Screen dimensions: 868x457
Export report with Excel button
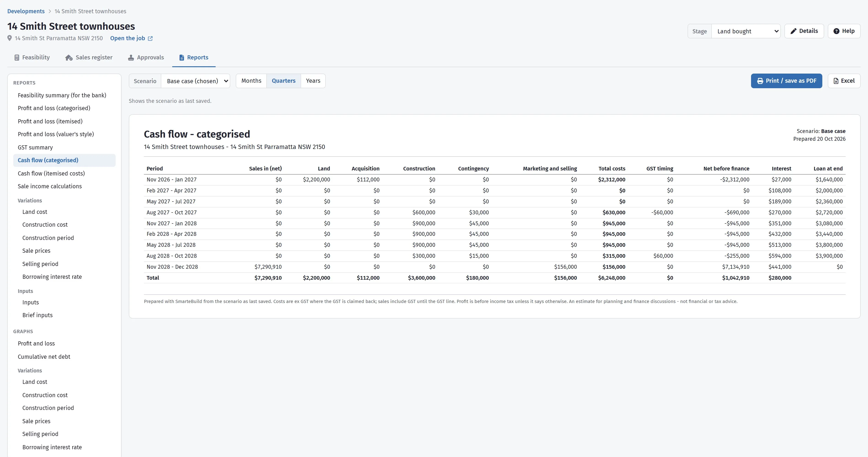click(x=844, y=81)
